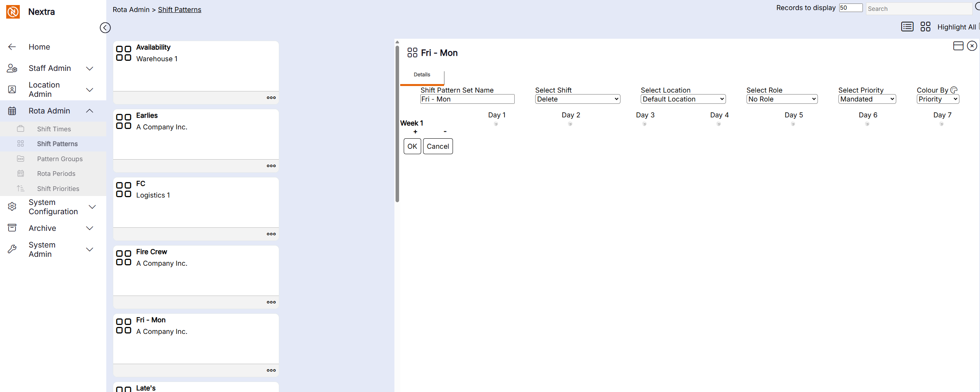Open Rota Periods in the sidebar

point(54,174)
